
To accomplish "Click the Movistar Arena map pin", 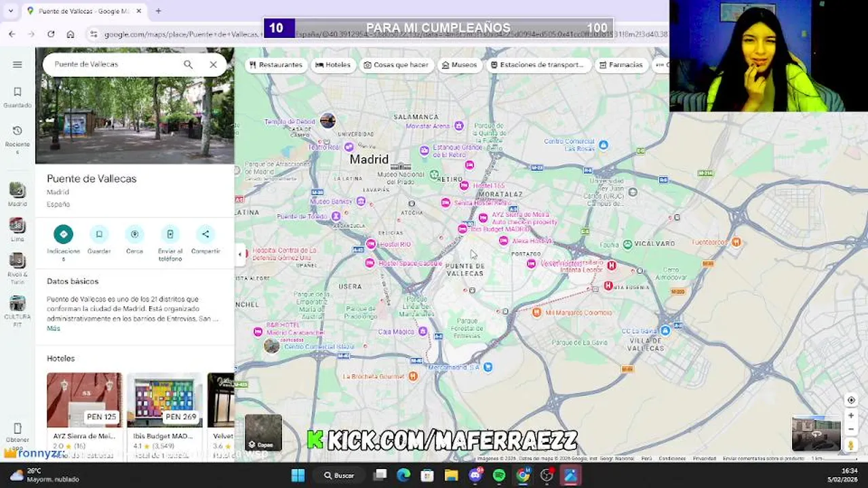I will 459,125.
